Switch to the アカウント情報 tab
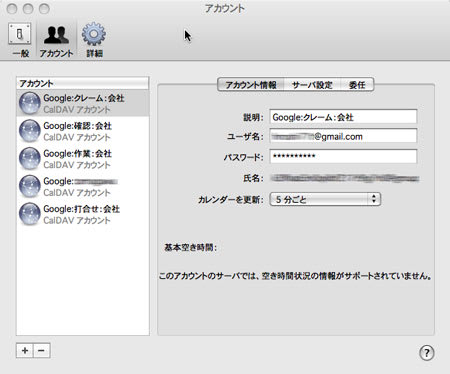 coord(251,85)
